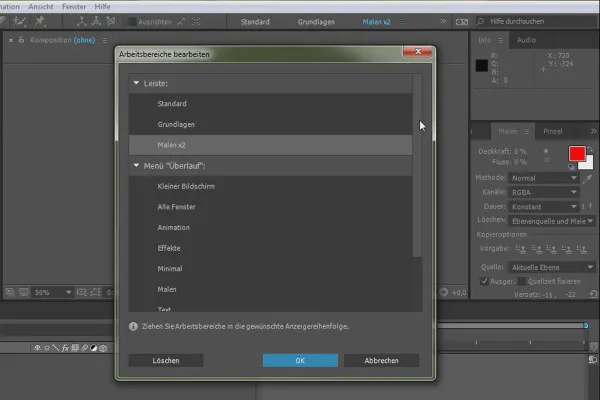This screenshot has height=400, width=600.
Task: Open the Malen x2 workspace menu icon
Action: coord(401,22)
